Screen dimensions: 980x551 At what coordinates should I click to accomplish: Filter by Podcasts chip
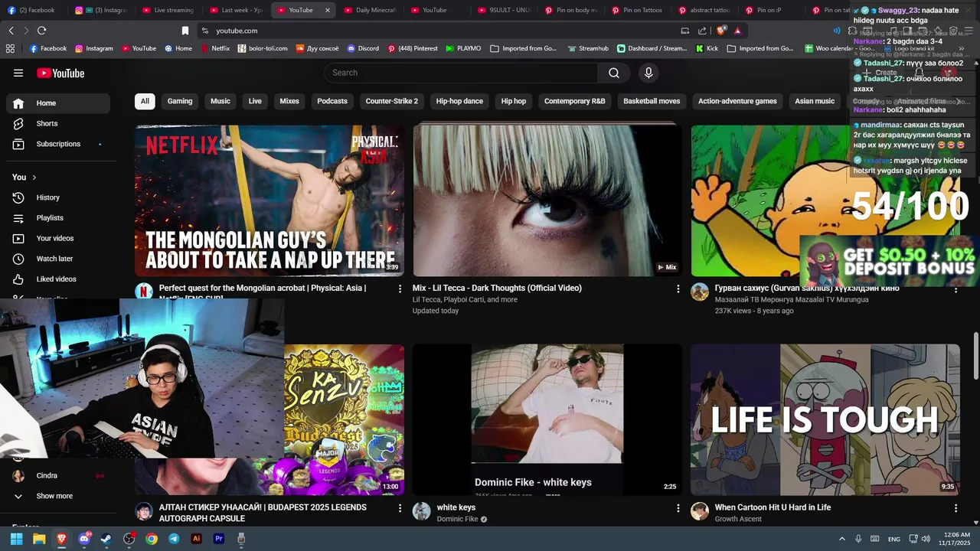(x=332, y=101)
